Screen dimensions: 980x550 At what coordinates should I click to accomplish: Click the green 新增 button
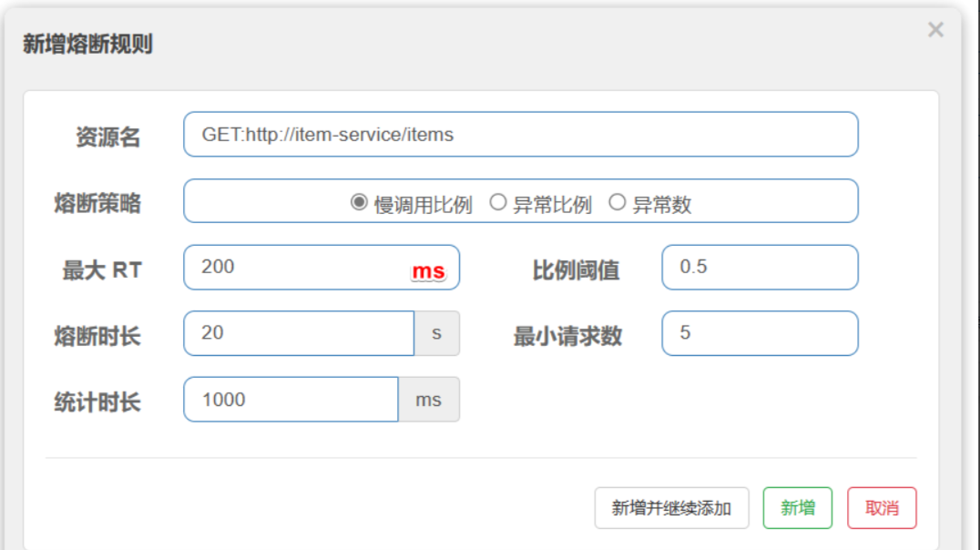click(797, 508)
